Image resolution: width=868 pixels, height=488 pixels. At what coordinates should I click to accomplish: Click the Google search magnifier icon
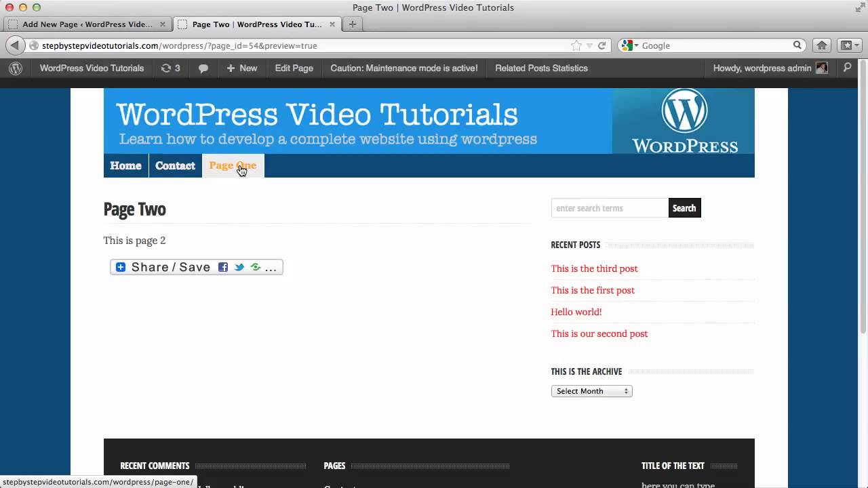click(797, 45)
